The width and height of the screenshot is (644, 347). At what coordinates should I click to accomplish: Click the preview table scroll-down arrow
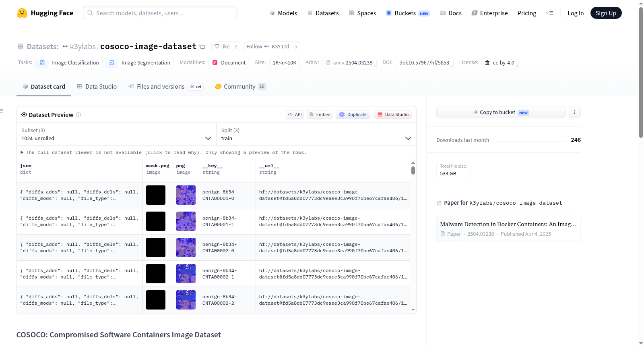pyautogui.click(x=413, y=310)
